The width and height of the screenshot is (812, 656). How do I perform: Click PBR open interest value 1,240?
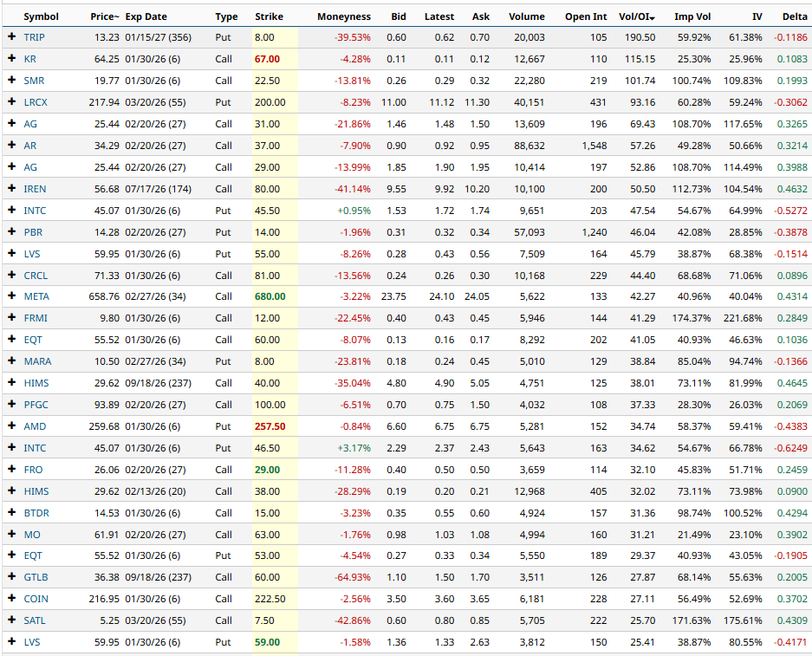tap(594, 232)
